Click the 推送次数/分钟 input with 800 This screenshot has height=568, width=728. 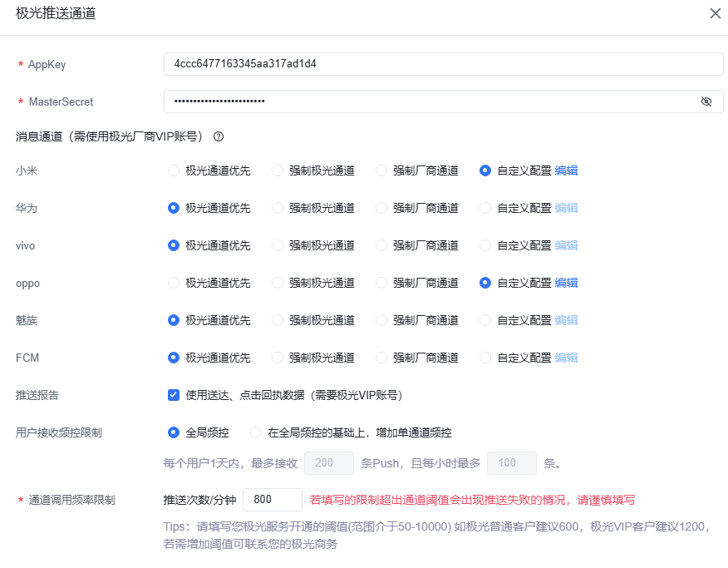[272, 500]
